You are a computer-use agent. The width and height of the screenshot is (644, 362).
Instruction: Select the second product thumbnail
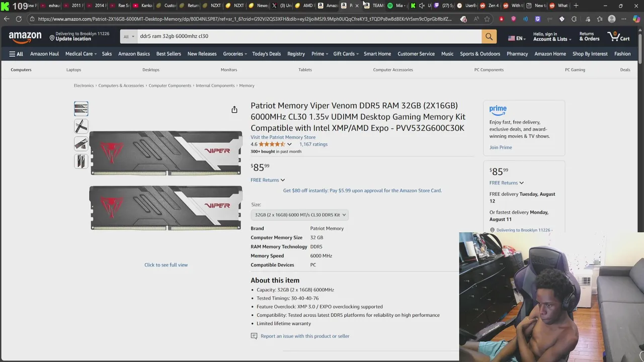(x=81, y=126)
